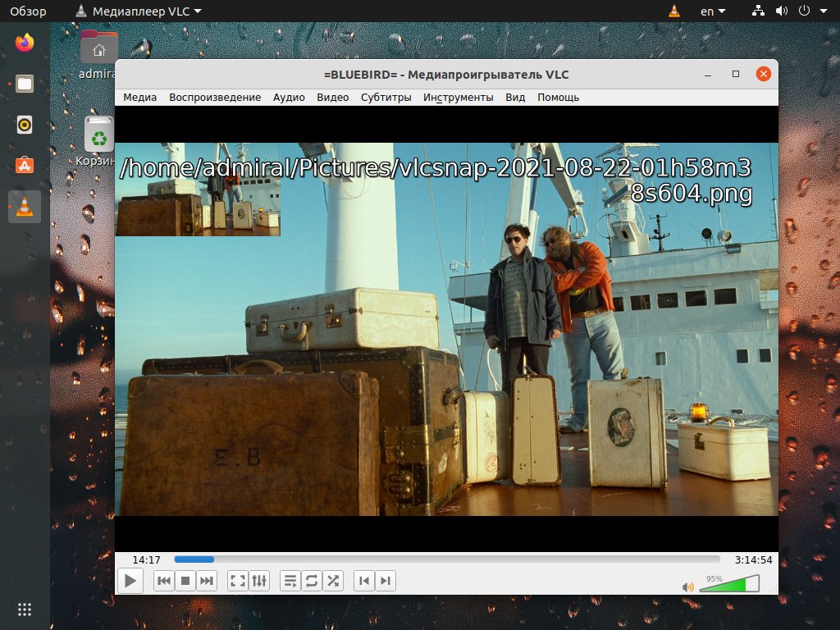This screenshot has height=630, width=840.
Task: Open the Инструменты menu
Action: (x=458, y=98)
